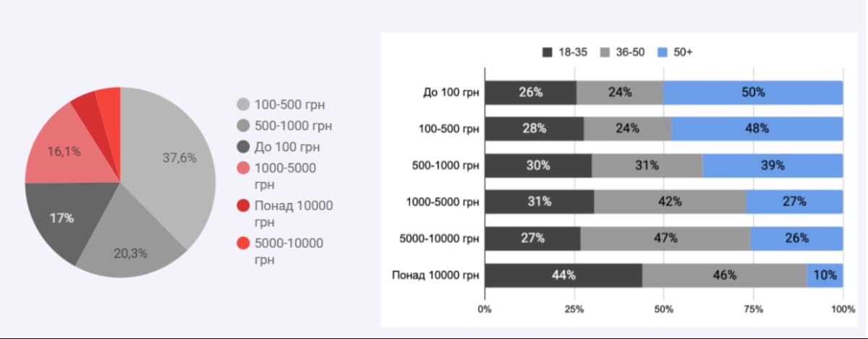Click the 1000-5000 грн legend marker
This screenshot has width=868, height=339.
(244, 168)
